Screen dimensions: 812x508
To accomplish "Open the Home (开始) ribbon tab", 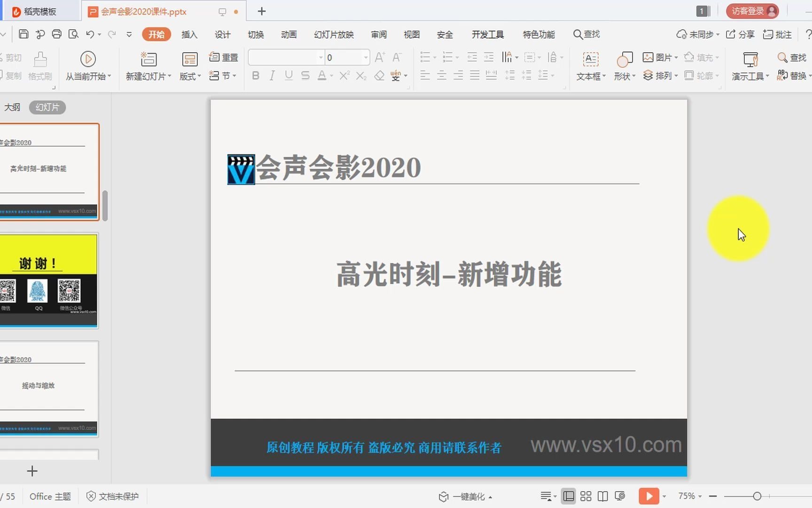I will click(x=156, y=34).
